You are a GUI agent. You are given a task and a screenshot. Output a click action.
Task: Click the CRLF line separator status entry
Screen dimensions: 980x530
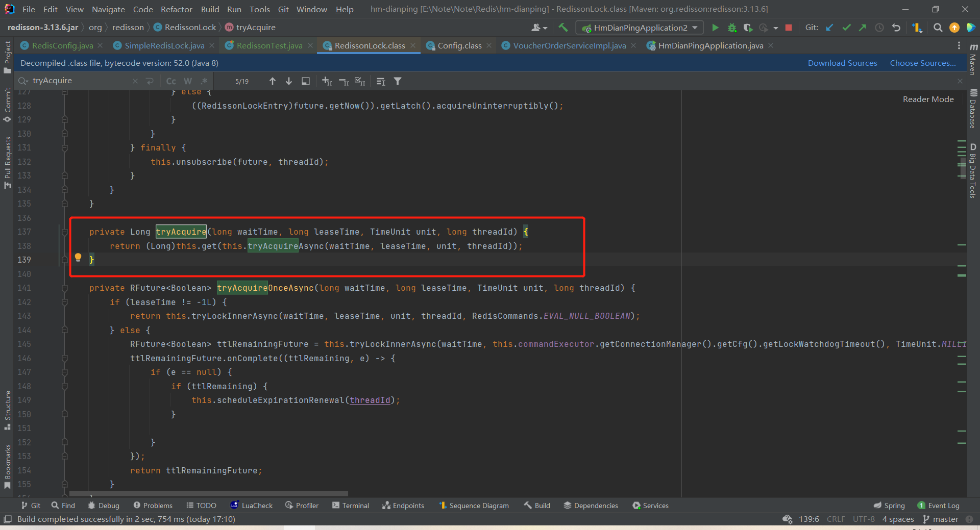[x=836, y=519]
